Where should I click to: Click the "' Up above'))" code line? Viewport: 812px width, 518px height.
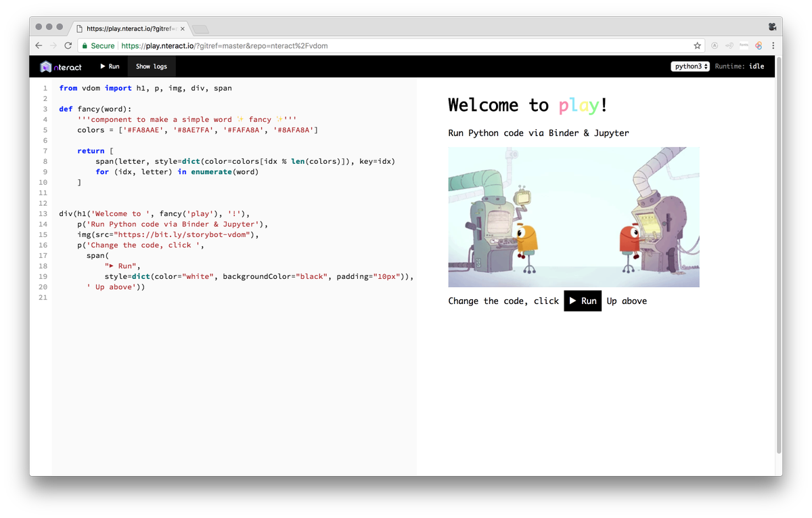click(116, 286)
